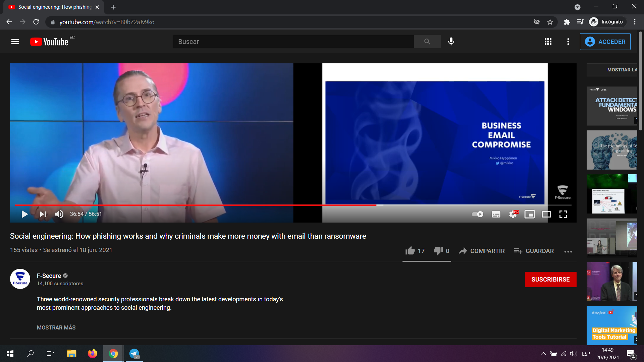The image size is (644, 362).
Task: Click the ACCEDER sign-in button
Action: click(x=605, y=42)
